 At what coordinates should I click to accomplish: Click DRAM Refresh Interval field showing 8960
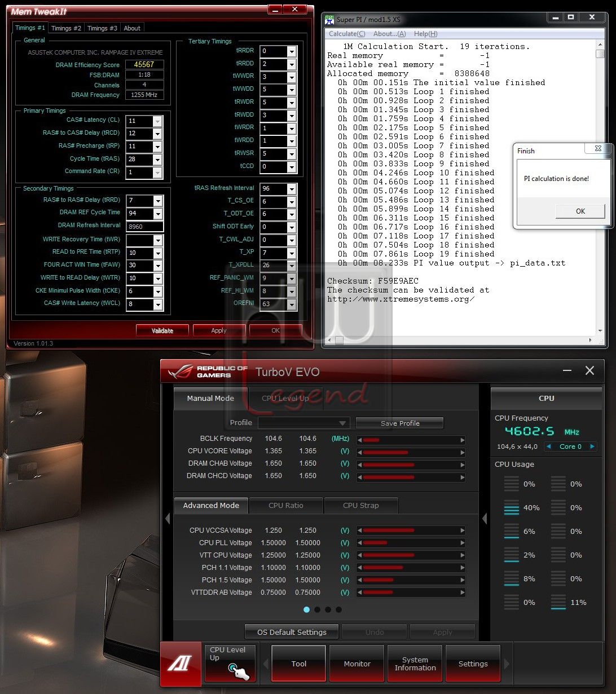tap(145, 227)
